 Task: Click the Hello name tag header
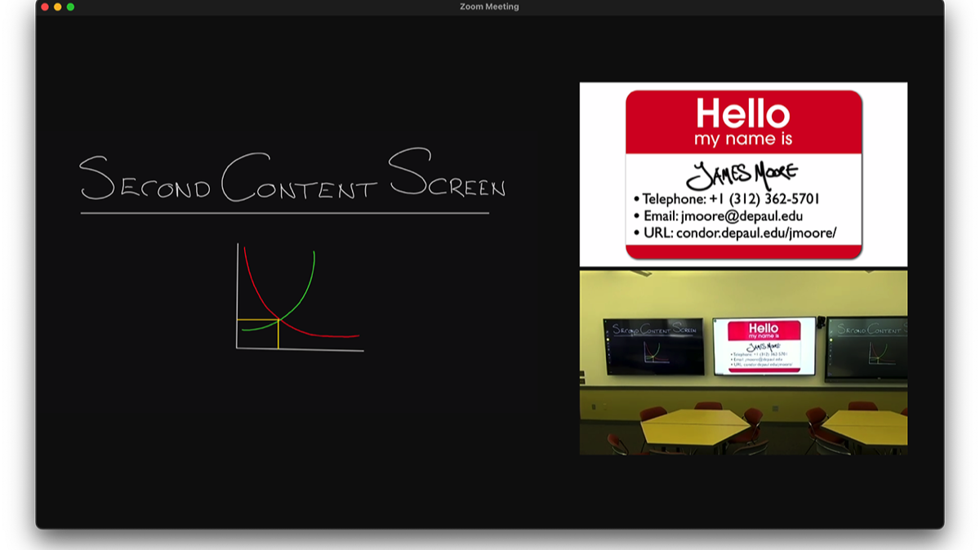pyautogui.click(x=743, y=122)
